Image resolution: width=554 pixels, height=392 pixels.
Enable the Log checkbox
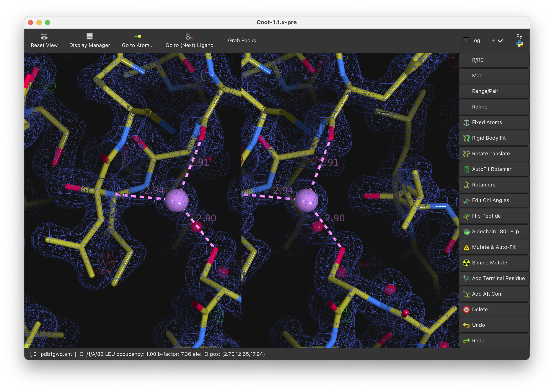point(466,40)
